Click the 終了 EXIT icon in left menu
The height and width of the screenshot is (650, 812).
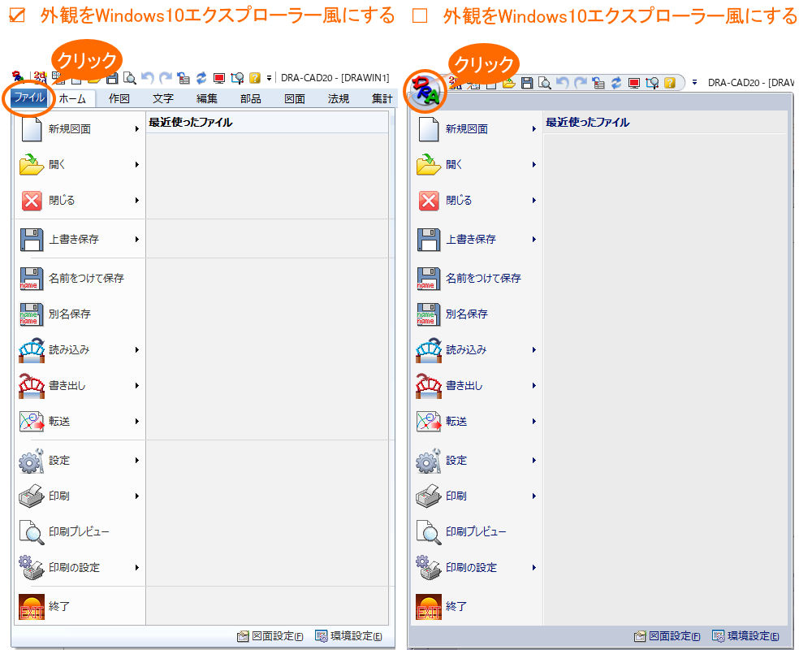coord(31,607)
